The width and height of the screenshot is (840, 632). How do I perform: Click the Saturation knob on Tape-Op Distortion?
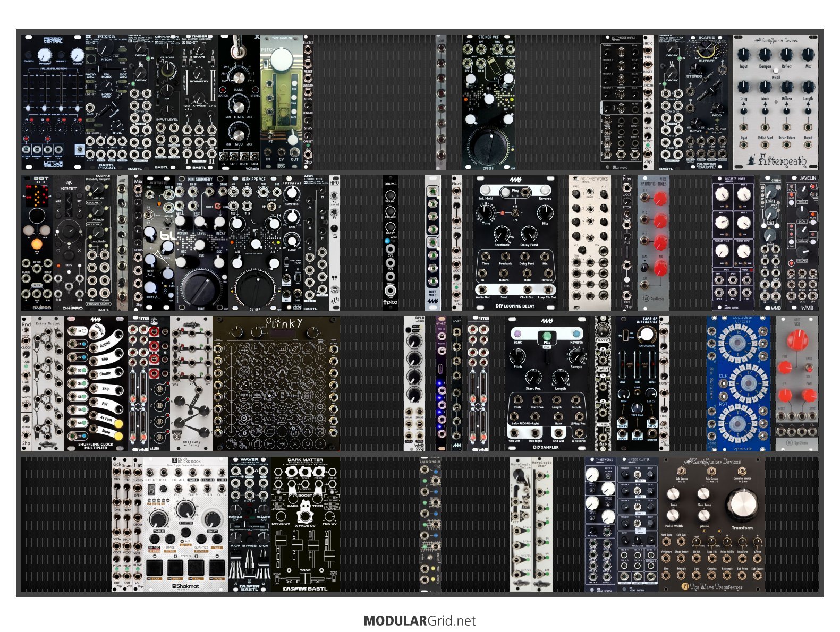[x=647, y=335]
